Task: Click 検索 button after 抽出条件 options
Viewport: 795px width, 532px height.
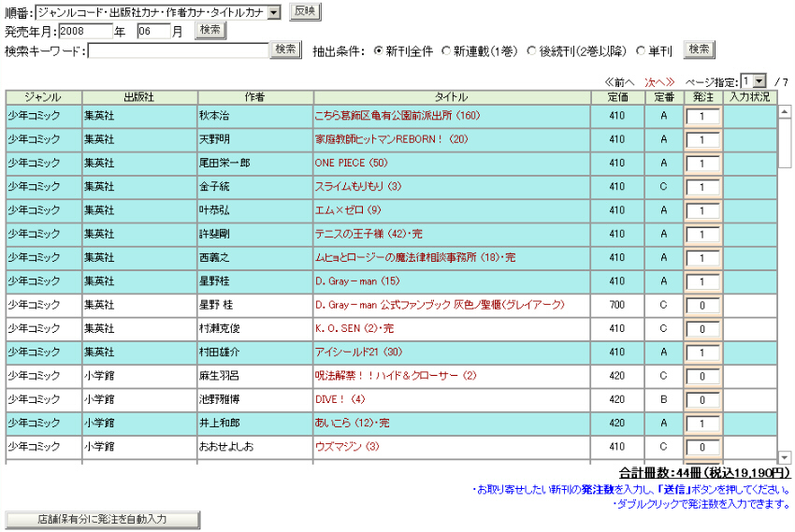Action: 698,50
